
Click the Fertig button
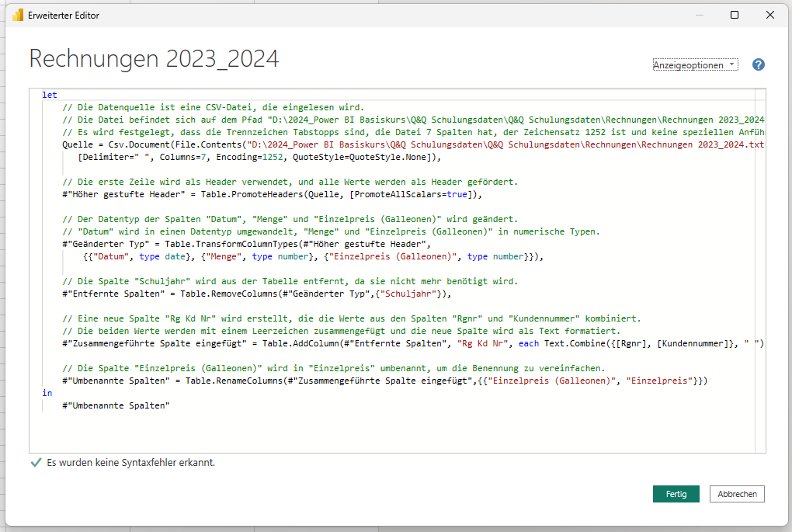(676, 494)
